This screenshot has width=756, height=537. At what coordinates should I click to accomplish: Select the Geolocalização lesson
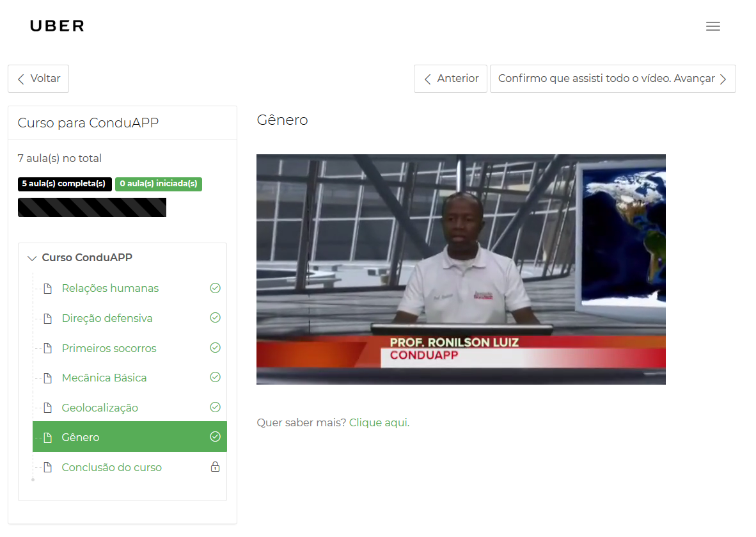(x=100, y=408)
